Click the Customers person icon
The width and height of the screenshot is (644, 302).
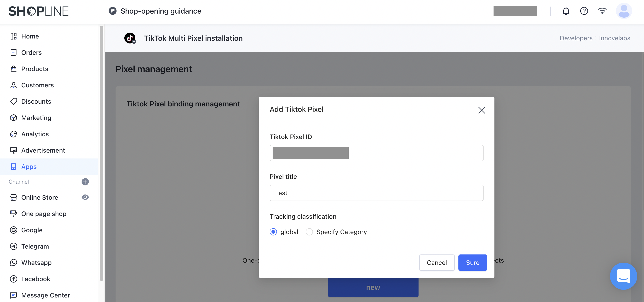[14, 85]
